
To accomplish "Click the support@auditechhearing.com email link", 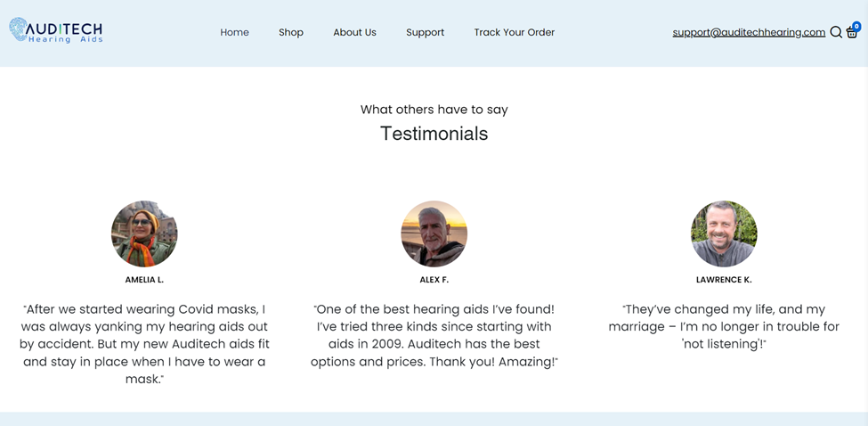I will pyautogui.click(x=749, y=32).
